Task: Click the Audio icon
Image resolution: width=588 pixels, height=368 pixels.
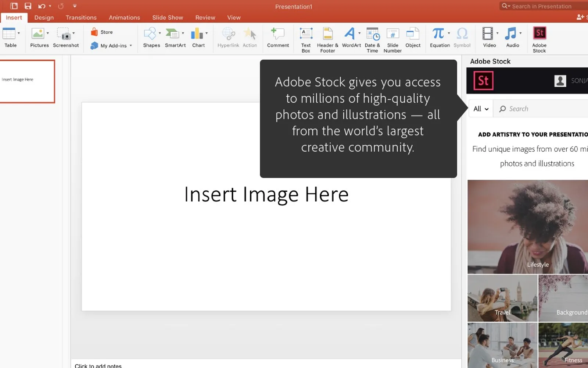Action: point(511,33)
